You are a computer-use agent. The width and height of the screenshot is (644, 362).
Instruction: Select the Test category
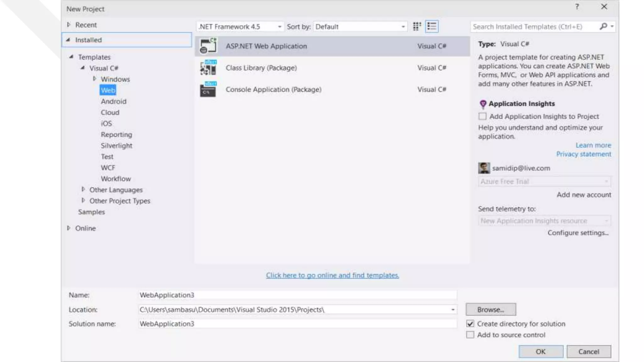[x=107, y=156]
